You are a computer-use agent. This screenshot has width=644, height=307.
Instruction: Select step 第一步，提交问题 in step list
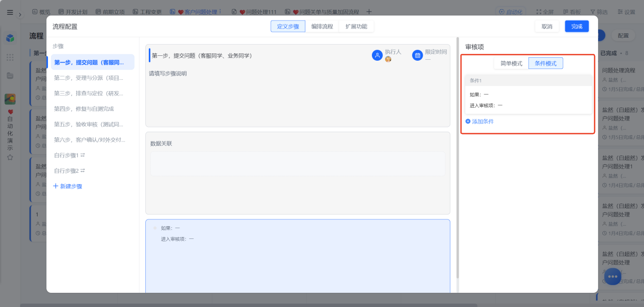pyautogui.click(x=92, y=62)
